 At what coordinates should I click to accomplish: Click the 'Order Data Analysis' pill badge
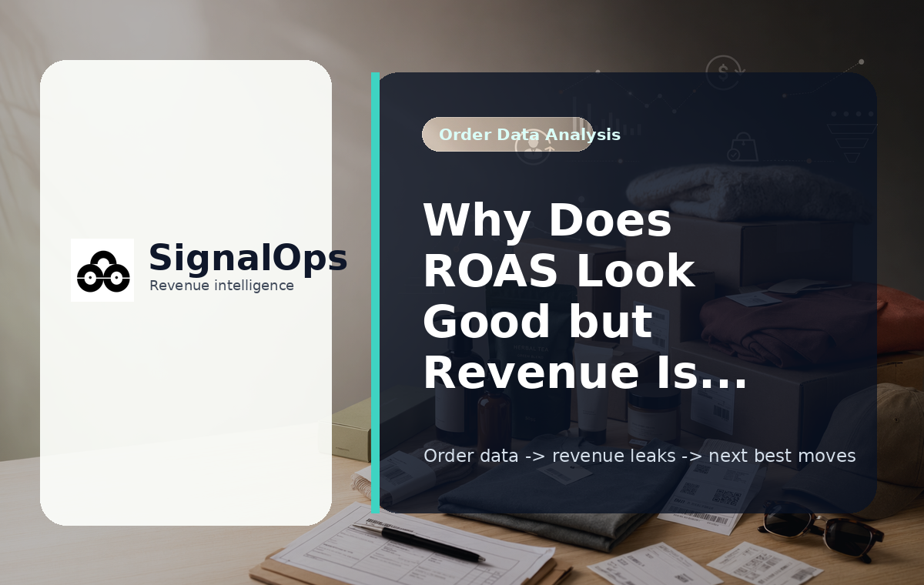pyautogui.click(x=507, y=135)
